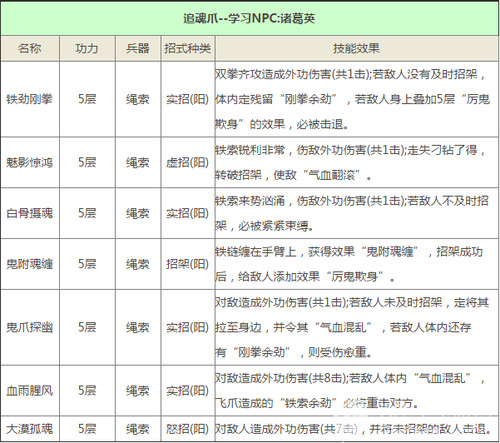
Task: Click the 绳索 cell in 鬼爪探幽 row
Action: 137,327
